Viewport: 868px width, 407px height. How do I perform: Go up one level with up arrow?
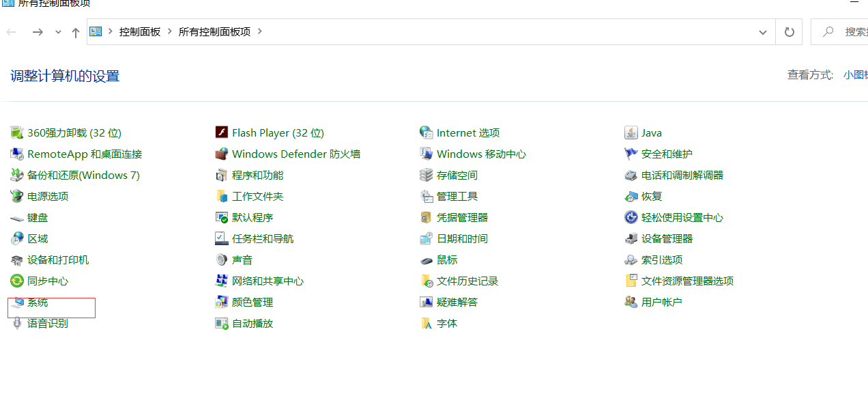[76, 32]
